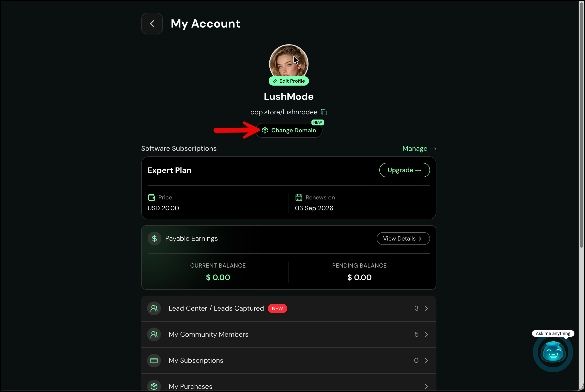585x392 pixels.
Task: Click the vertical page scrollbar
Action: [581, 125]
